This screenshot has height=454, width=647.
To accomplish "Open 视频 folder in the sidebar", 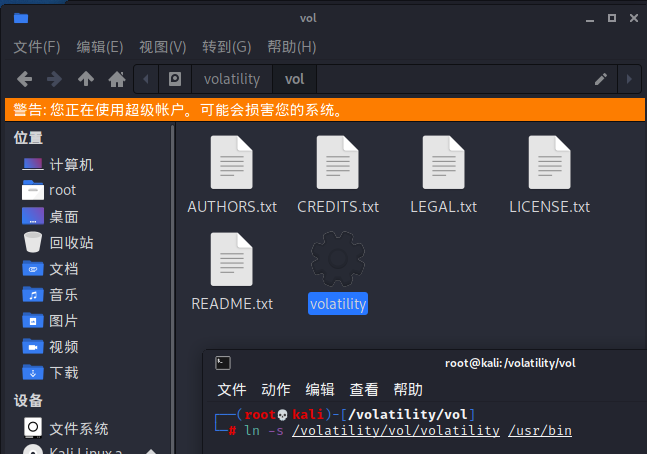I will [x=50, y=347].
